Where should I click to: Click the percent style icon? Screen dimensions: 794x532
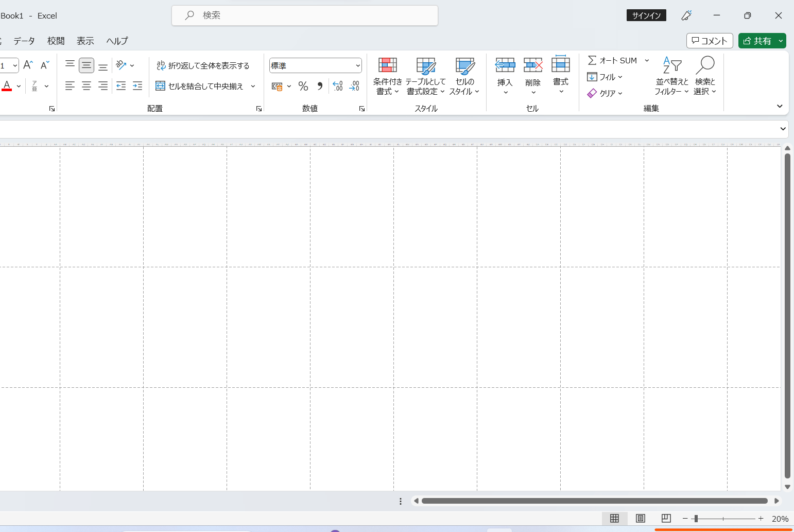point(303,86)
